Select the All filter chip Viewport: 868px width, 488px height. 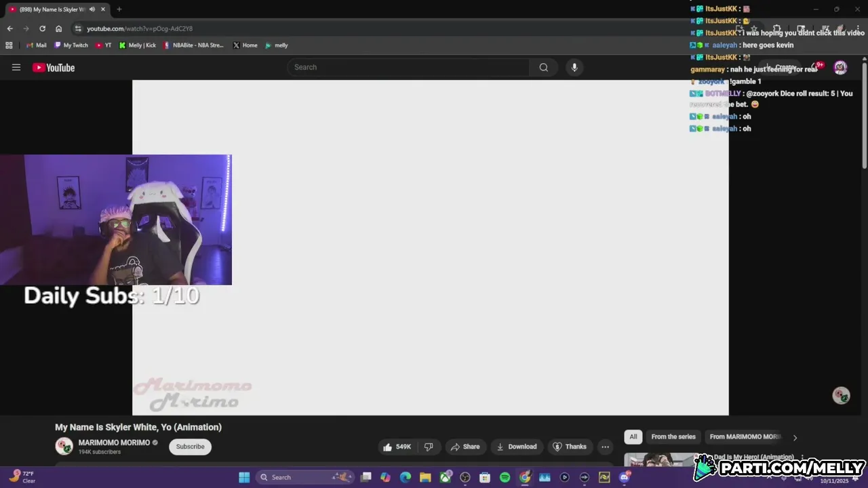click(633, 436)
